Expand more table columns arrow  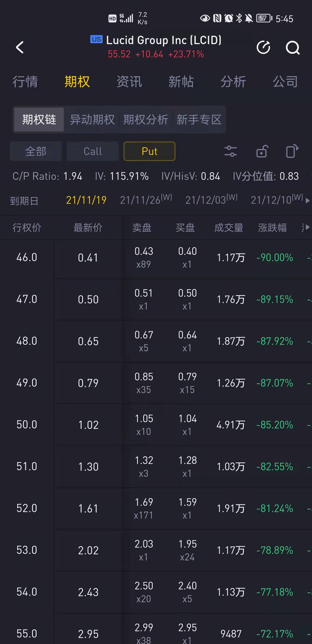click(x=308, y=227)
